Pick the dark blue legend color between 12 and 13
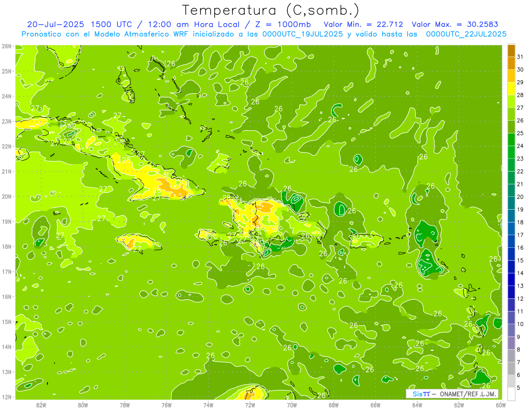The image size is (532, 411). point(511,292)
